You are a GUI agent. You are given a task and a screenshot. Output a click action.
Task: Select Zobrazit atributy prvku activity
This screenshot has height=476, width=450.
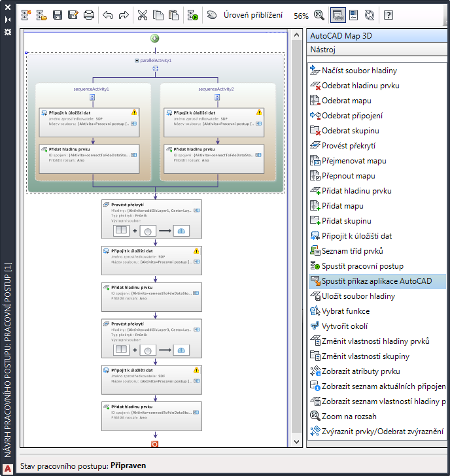pyautogui.click(x=377, y=371)
